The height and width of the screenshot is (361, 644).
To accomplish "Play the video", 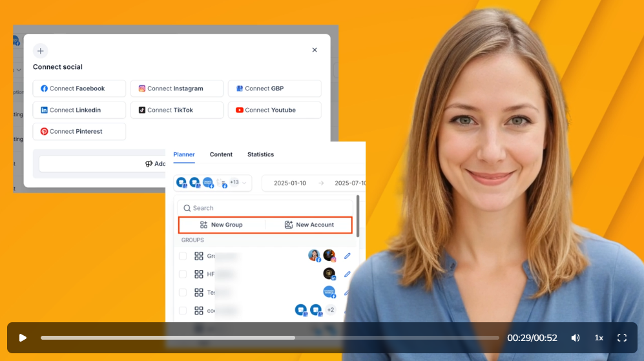I will click(x=23, y=338).
